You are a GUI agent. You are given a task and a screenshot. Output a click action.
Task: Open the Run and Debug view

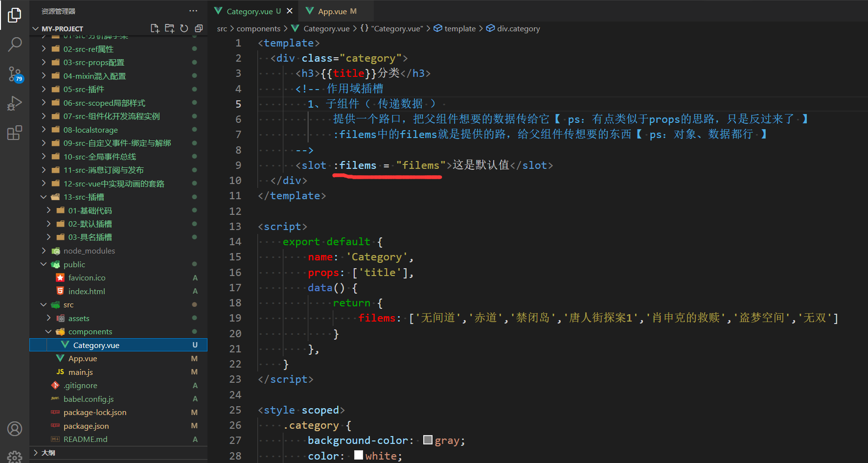tap(15, 103)
